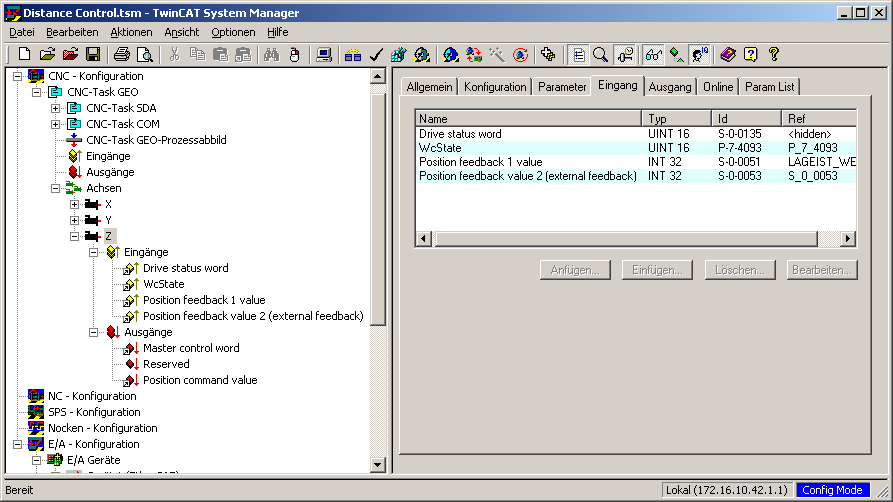Click the Restart in Run mode icon
The width and height of the screenshot is (893, 502).
(x=422, y=55)
